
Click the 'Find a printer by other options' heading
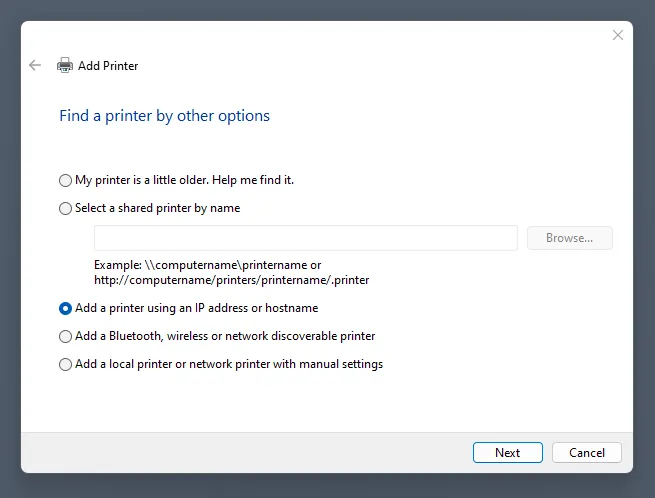point(164,116)
